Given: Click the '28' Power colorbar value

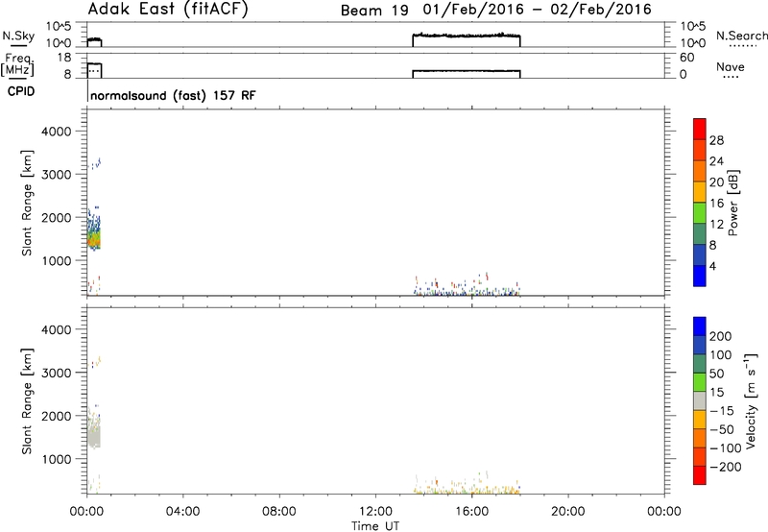Looking at the screenshot, I should (x=716, y=140).
